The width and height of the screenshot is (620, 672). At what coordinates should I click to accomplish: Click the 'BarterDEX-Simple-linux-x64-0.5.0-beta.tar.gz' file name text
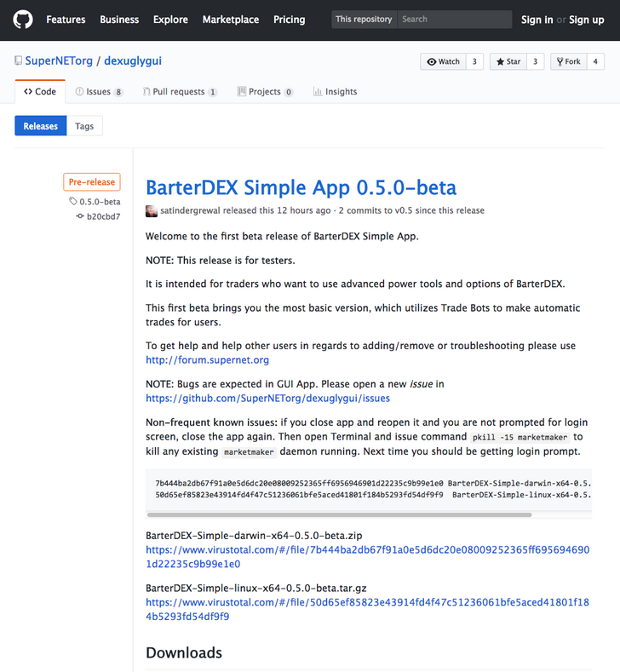point(256,588)
